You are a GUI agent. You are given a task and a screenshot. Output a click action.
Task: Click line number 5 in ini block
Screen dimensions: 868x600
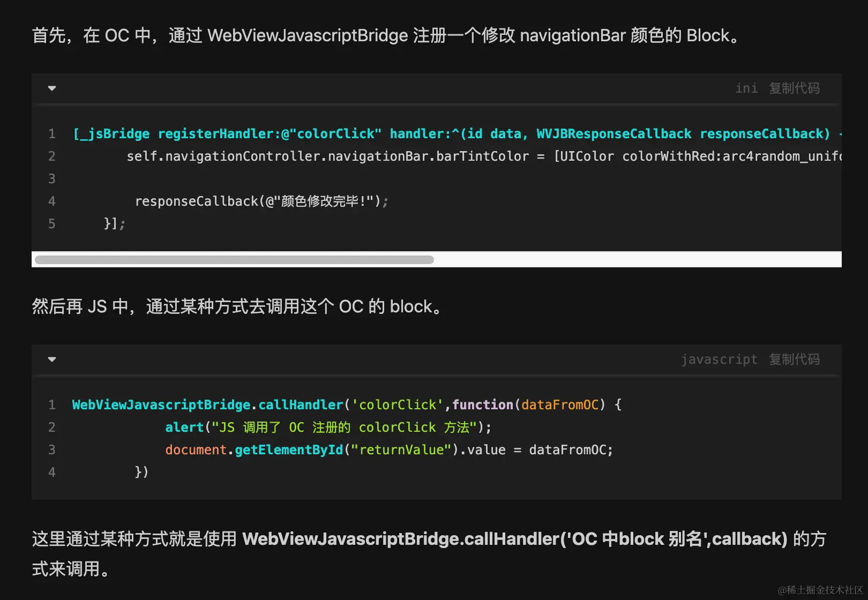[52, 224]
